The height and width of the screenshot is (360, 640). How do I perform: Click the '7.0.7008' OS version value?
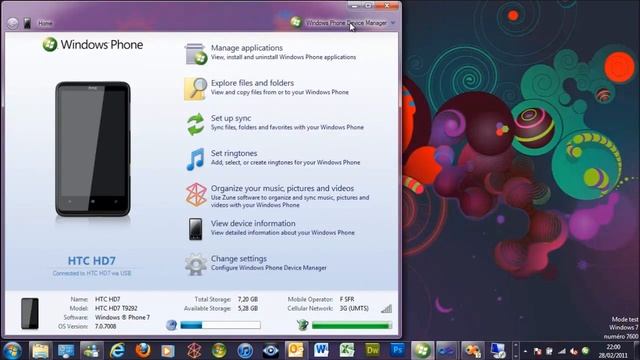click(106, 326)
